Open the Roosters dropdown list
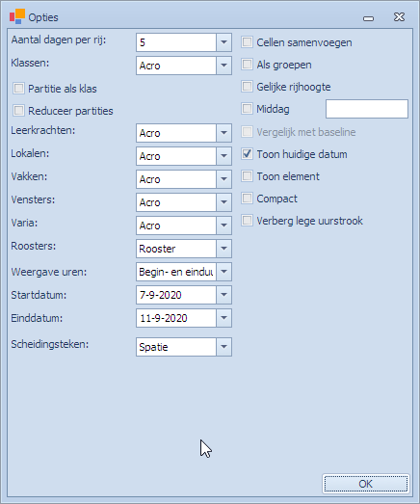Screen dimensions: 420x504 tap(224, 249)
